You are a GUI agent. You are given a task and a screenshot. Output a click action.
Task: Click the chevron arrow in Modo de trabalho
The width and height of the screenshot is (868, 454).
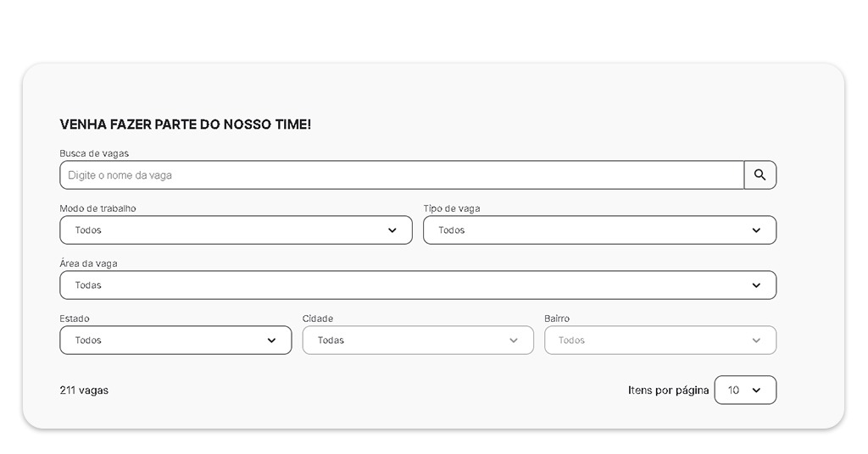coord(392,230)
